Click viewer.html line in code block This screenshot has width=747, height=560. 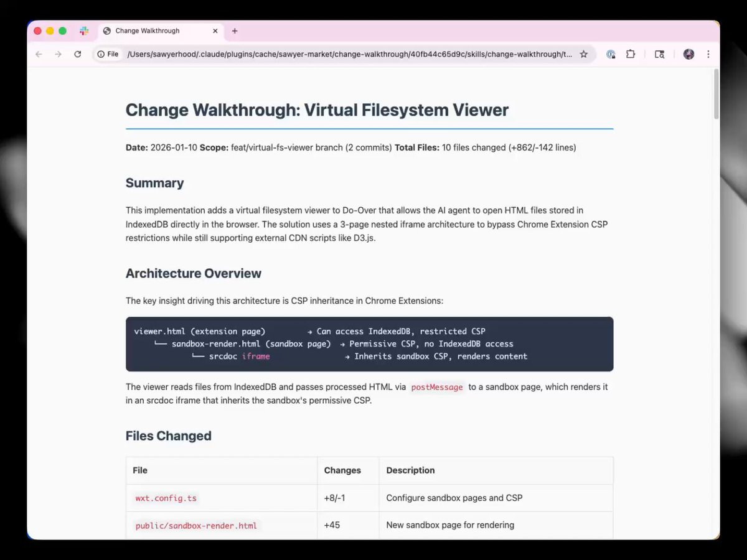pyautogui.click(x=309, y=331)
